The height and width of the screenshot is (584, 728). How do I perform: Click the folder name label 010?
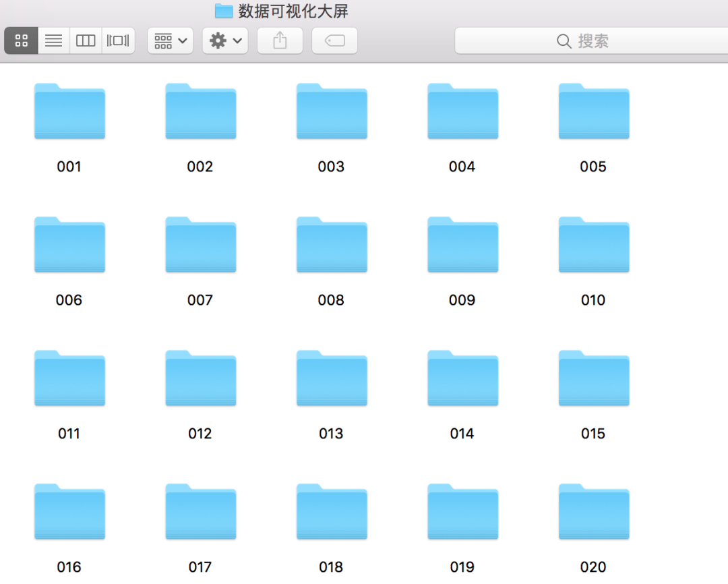pyautogui.click(x=593, y=299)
